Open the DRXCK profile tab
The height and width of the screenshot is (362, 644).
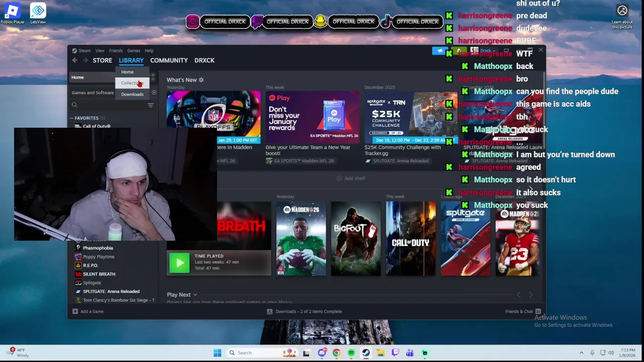(x=204, y=60)
